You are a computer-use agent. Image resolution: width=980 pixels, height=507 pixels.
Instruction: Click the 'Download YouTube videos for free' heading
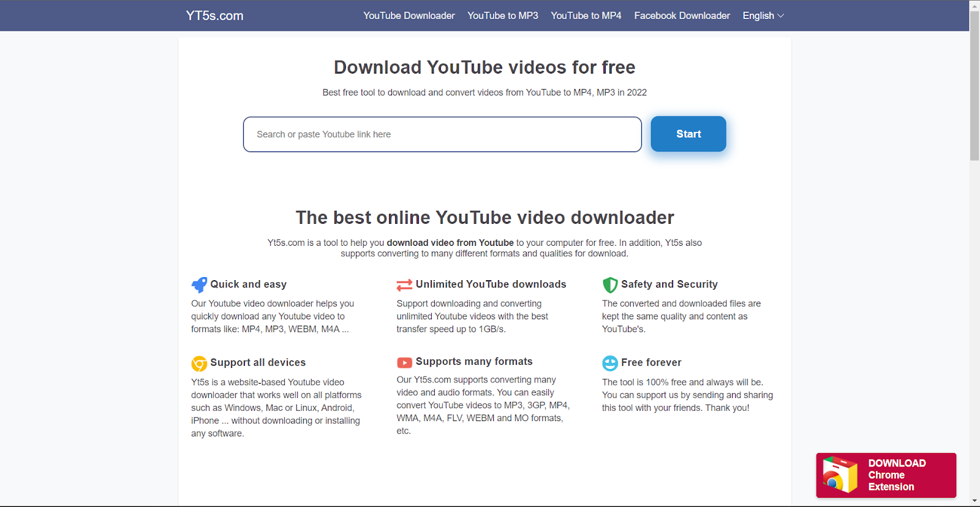click(x=484, y=67)
